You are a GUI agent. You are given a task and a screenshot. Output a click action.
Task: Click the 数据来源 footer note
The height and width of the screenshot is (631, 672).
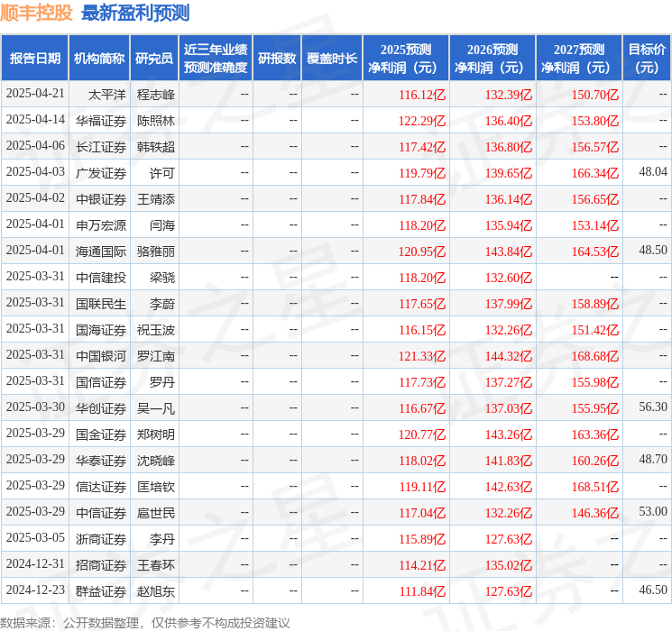[x=145, y=622]
